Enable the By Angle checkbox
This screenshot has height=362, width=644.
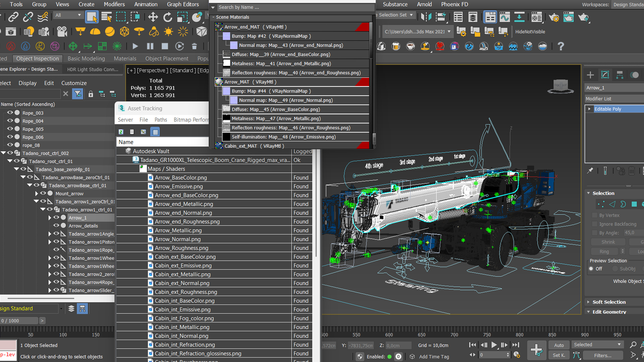coord(595,233)
